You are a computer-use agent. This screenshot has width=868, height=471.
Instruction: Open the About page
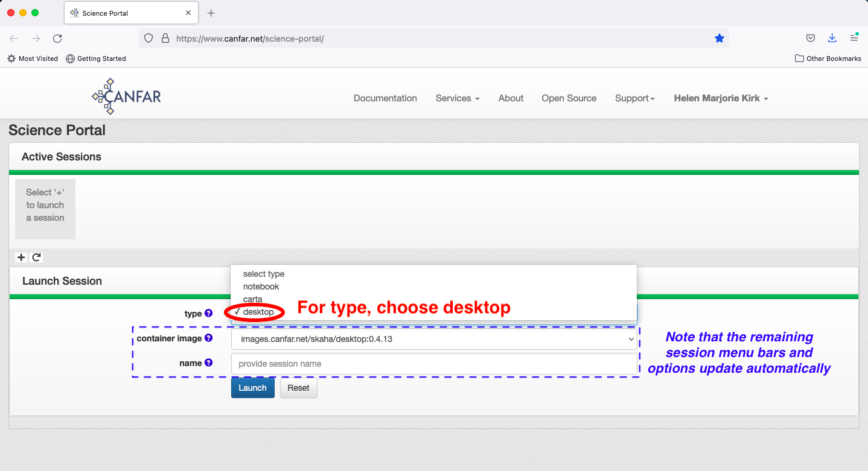click(511, 98)
